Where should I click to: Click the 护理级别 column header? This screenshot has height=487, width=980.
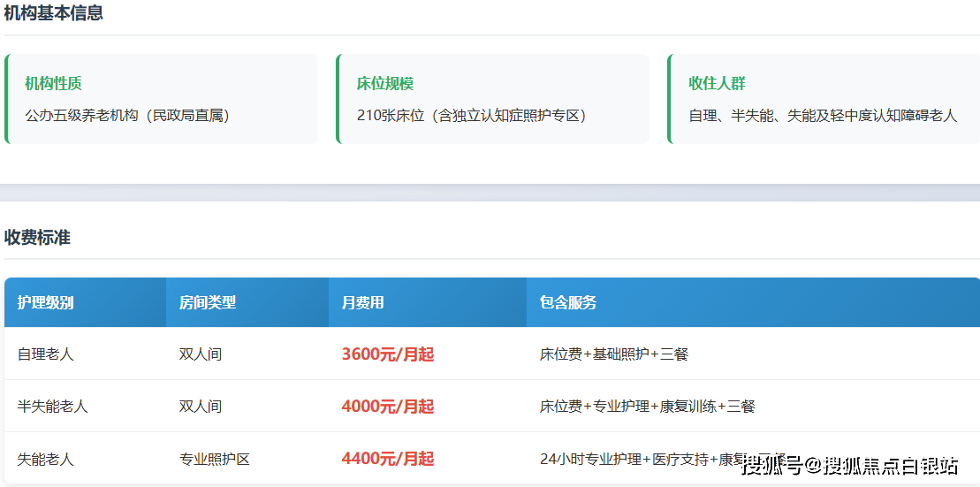pyautogui.click(x=46, y=302)
